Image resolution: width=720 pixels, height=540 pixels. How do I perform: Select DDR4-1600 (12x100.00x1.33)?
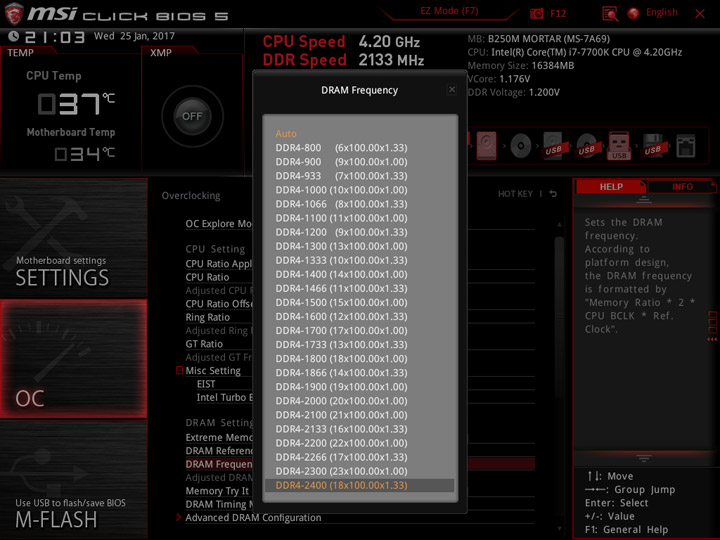tap(341, 316)
